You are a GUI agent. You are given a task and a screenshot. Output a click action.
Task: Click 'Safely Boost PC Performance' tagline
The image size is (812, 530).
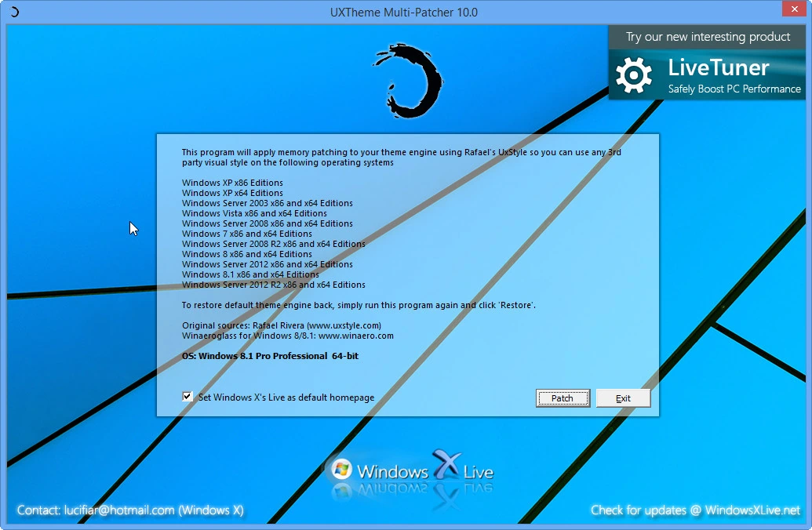(x=734, y=89)
